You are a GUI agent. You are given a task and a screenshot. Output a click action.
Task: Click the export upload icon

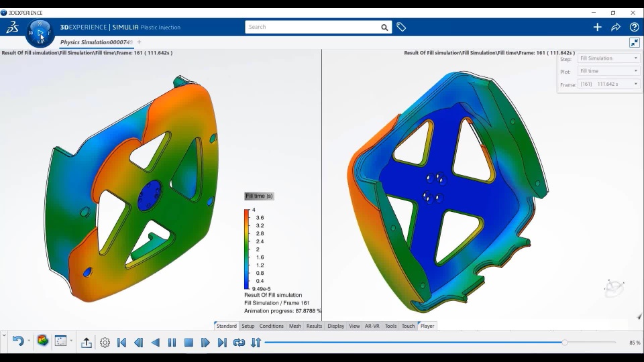[x=87, y=343]
